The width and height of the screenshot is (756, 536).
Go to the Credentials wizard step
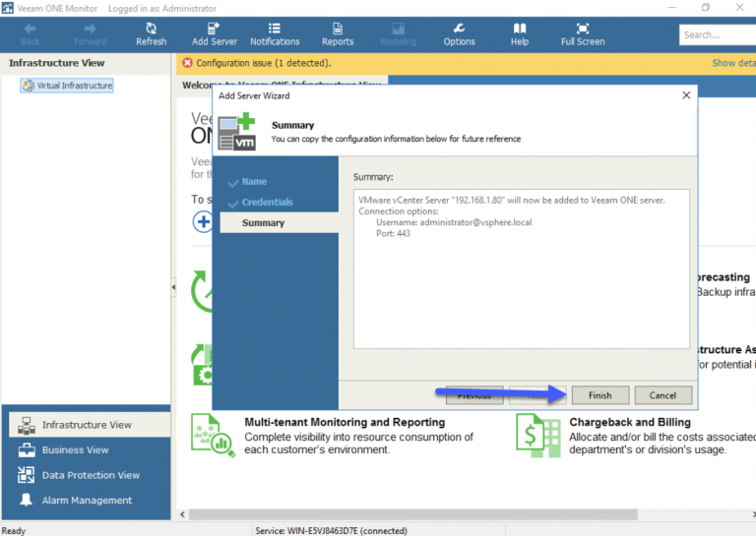pyautogui.click(x=267, y=203)
